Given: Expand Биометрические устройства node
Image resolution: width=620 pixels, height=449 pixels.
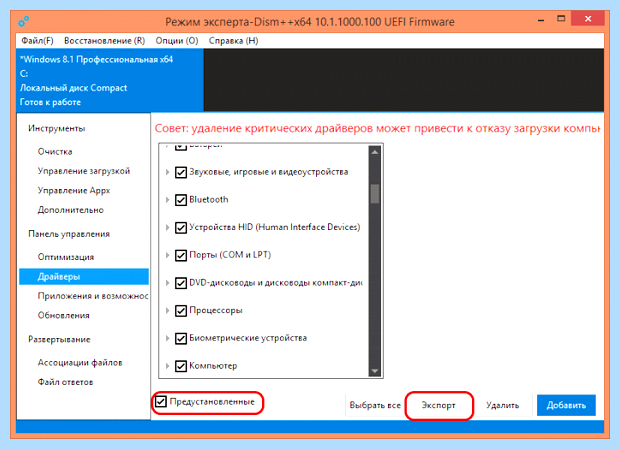Looking at the screenshot, I should point(167,338).
